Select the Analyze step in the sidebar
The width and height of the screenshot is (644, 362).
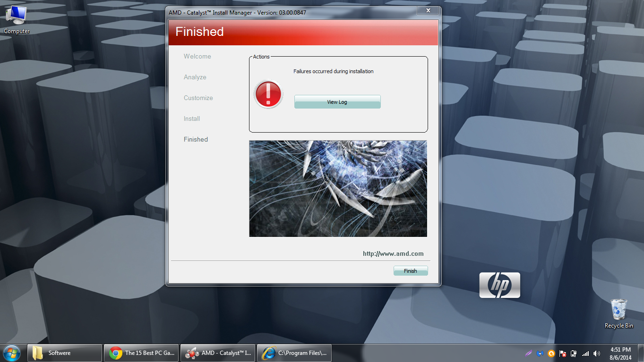point(195,77)
